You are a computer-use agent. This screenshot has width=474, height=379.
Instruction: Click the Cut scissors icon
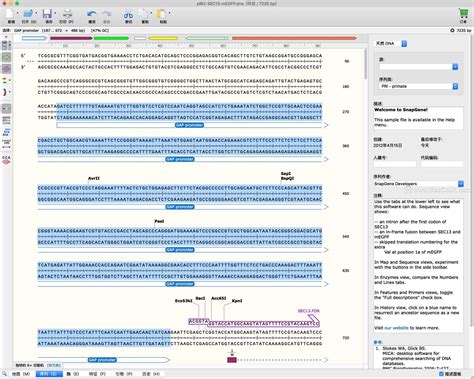[x=128, y=15]
